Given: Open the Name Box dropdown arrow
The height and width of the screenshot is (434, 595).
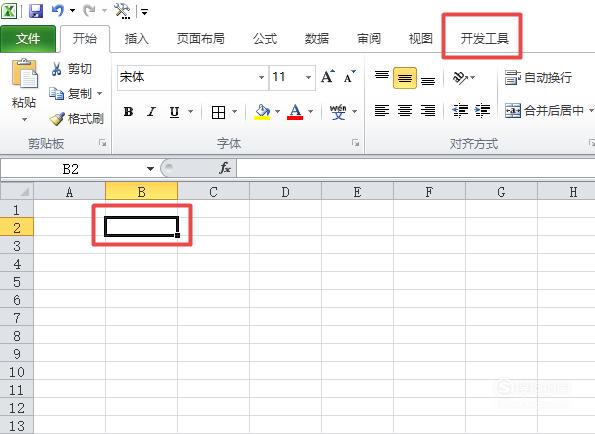Looking at the screenshot, I should click(x=150, y=168).
